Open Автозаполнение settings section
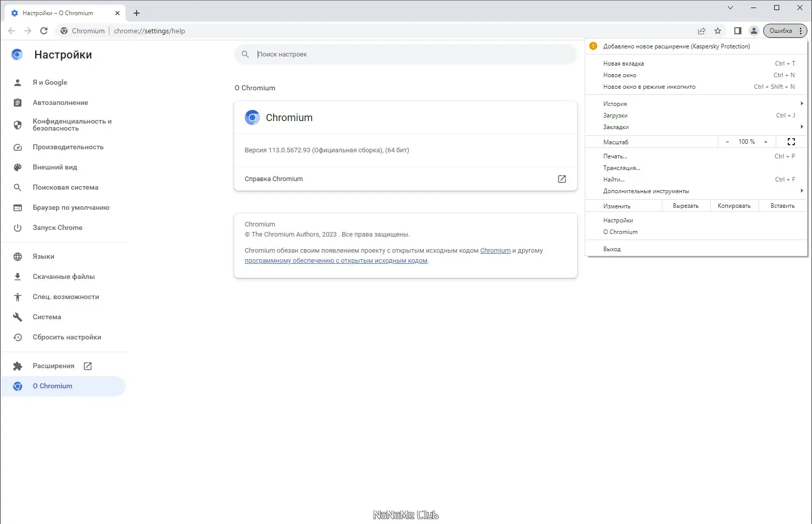The height and width of the screenshot is (524, 812). [60, 102]
